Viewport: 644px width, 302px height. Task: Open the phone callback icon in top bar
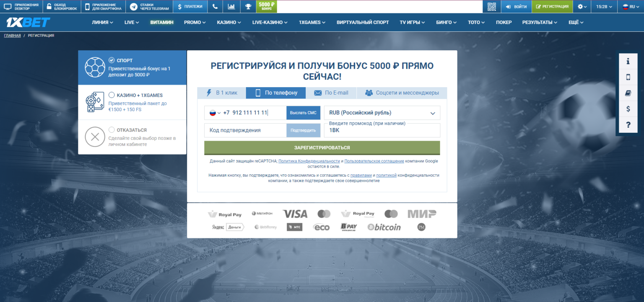pyautogui.click(x=215, y=7)
